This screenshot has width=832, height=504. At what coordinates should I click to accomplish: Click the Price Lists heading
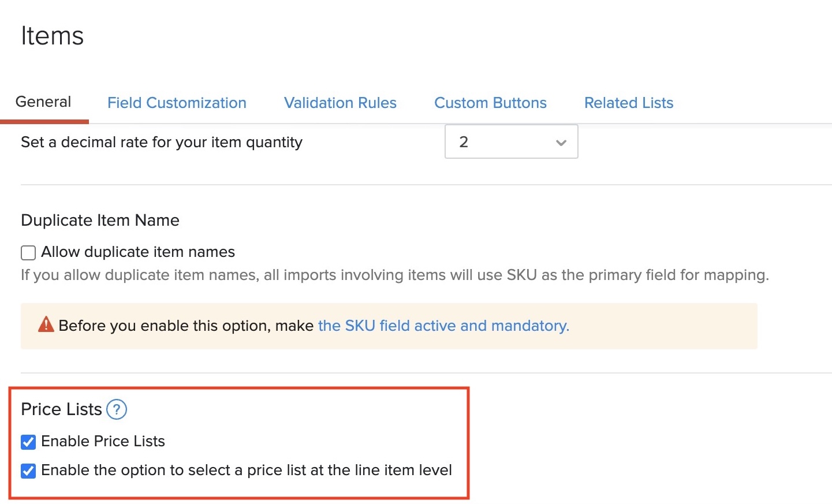tap(60, 409)
